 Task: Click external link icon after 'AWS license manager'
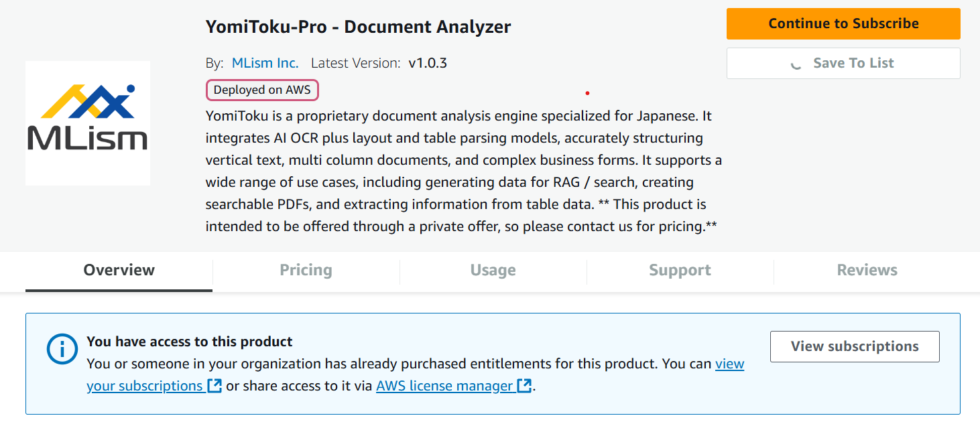pos(525,386)
